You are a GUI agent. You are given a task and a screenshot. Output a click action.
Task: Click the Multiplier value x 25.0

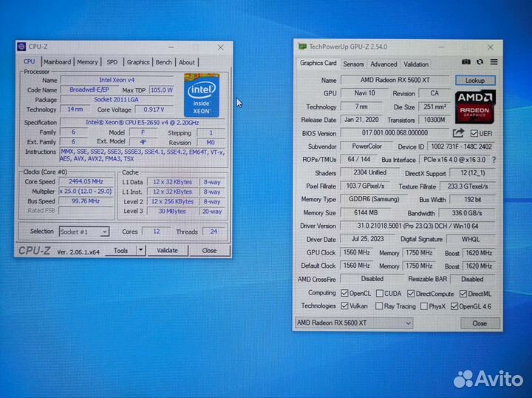tap(86, 191)
